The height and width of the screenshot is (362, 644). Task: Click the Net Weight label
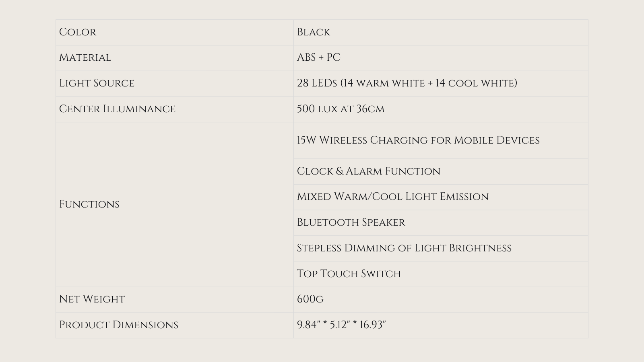[92, 299]
